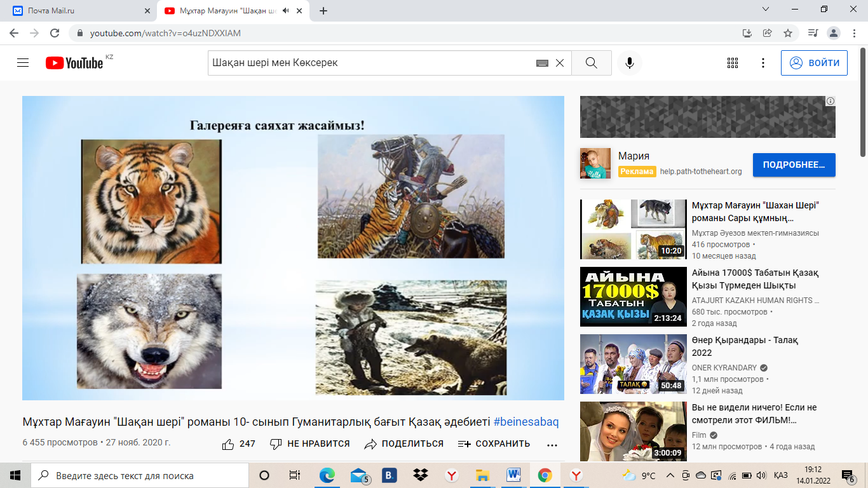Open the ad info icon

[830, 101]
